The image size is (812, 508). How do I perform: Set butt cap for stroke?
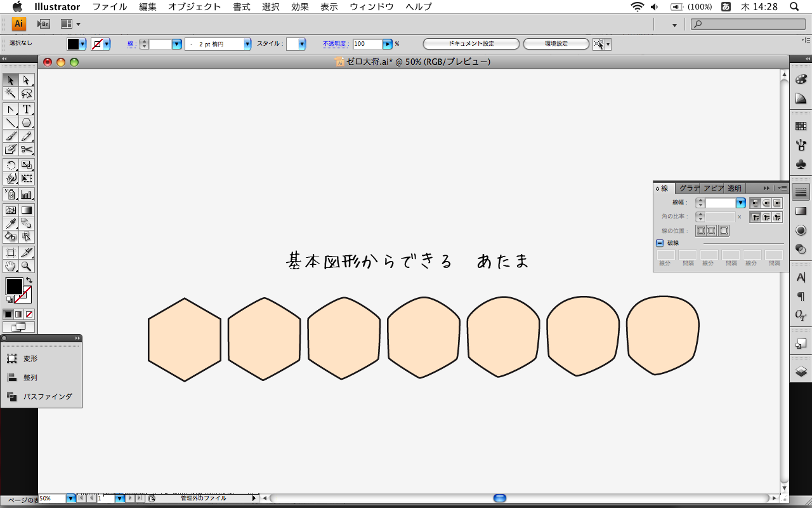point(755,203)
